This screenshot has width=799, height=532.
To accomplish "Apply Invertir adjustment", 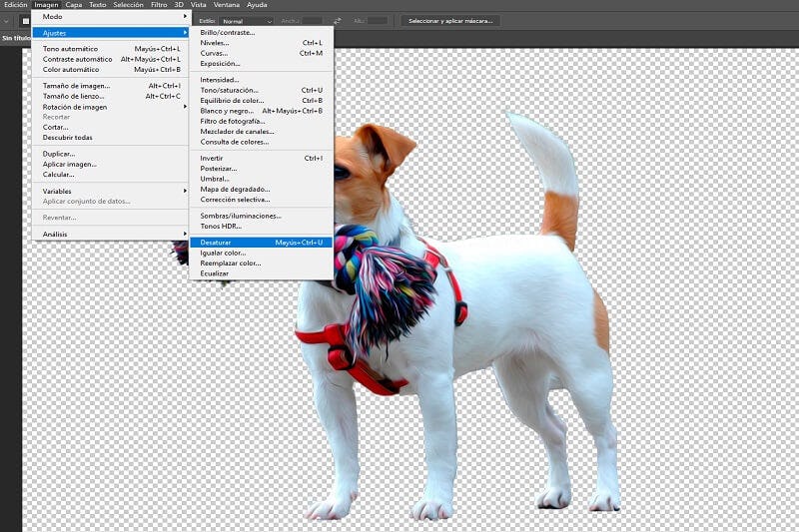I will pyautogui.click(x=261, y=159).
